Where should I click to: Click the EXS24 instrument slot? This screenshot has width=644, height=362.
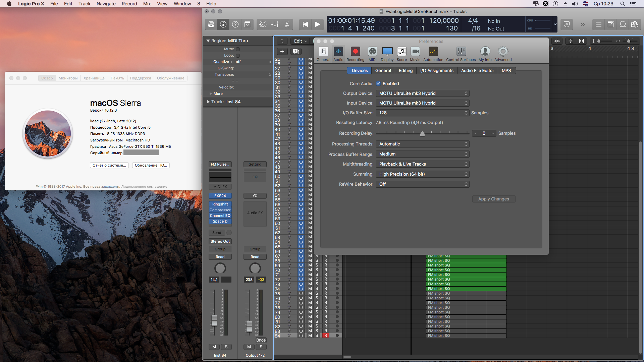pos(220,196)
